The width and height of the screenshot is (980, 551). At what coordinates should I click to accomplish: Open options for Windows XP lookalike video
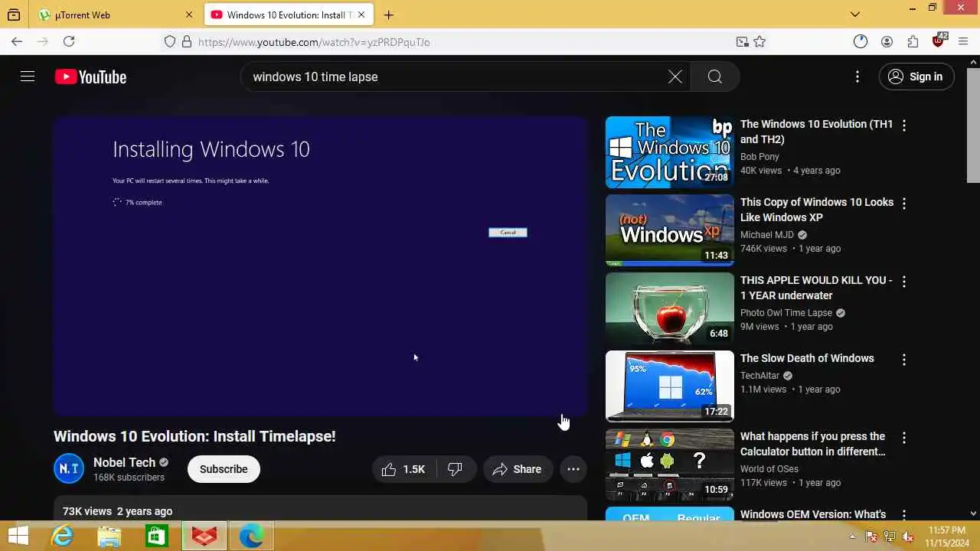904,203
